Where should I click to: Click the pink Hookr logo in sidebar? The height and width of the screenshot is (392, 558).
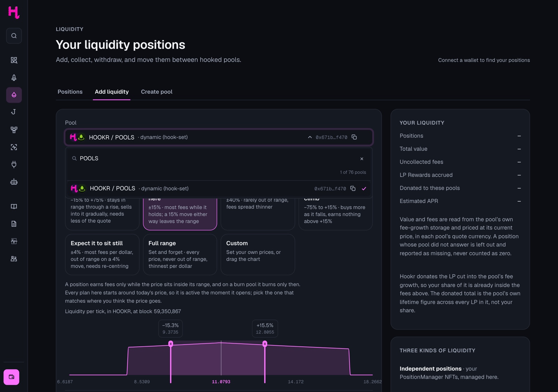14,12
